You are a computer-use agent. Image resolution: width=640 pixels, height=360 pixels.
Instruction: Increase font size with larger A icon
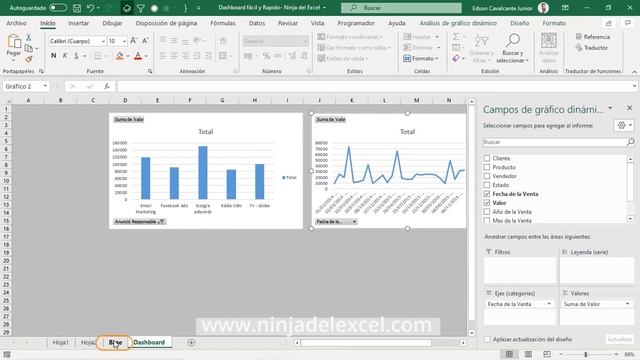[x=133, y=41]
